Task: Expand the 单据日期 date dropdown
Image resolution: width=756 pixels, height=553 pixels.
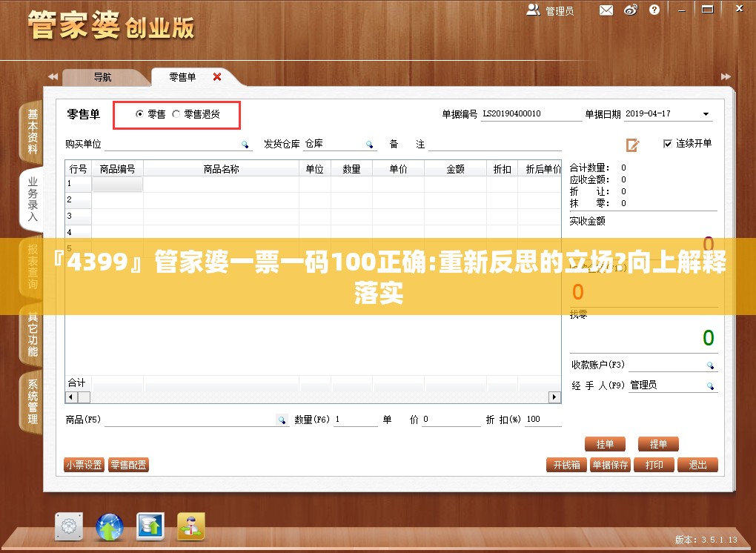Action: pos(706,114)
